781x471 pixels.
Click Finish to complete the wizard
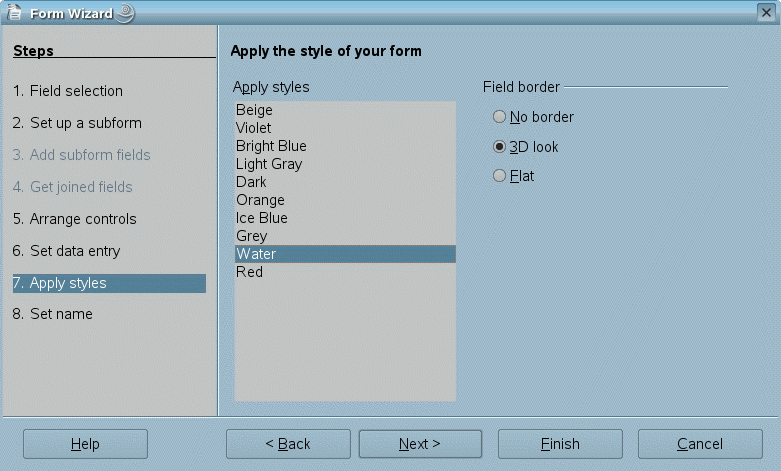[560, 444]
